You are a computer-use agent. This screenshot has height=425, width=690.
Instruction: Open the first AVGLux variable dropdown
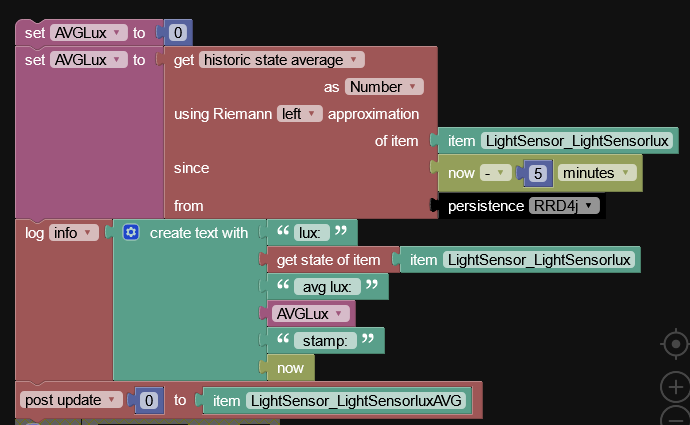[x=88, y=33]
